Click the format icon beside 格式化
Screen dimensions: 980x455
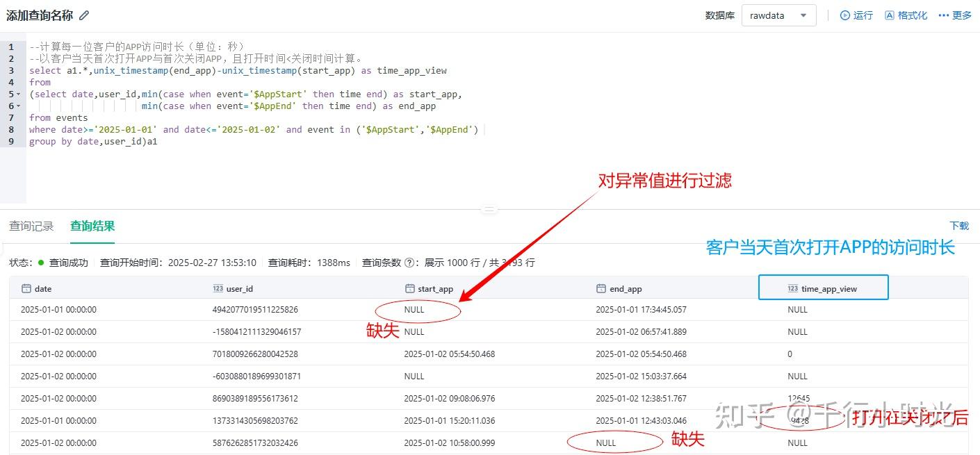pos(890,15)
